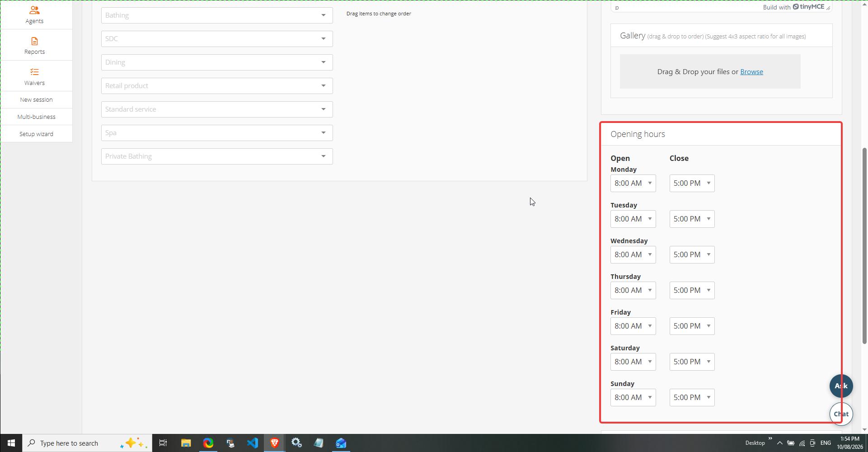Open Thursday opening time dropdown
Screen dimensions: 868x452
tap(633, 290)
